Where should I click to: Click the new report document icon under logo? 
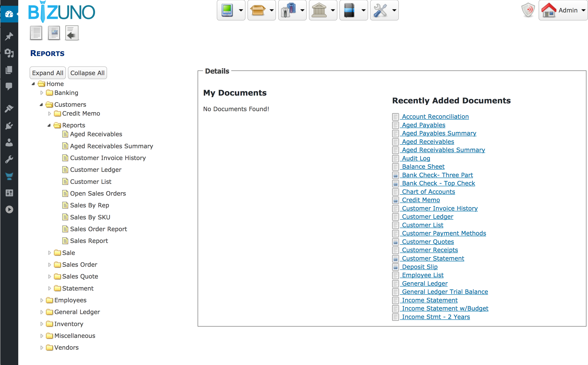(36, 33)
